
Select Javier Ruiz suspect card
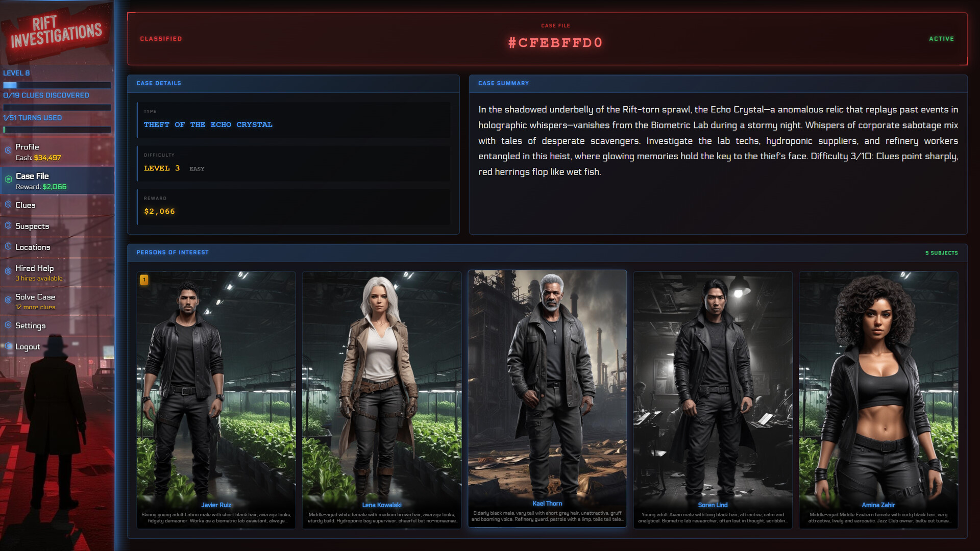216,388
